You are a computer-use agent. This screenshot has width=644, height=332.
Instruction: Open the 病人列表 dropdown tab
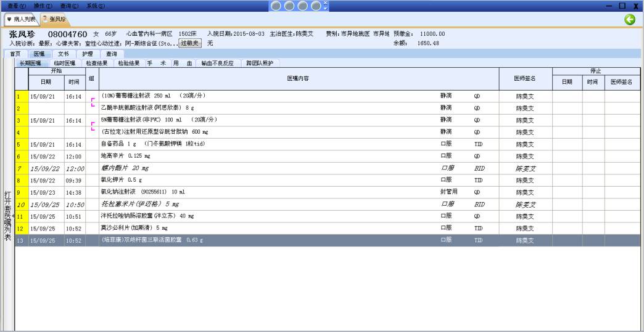point(20,20)
